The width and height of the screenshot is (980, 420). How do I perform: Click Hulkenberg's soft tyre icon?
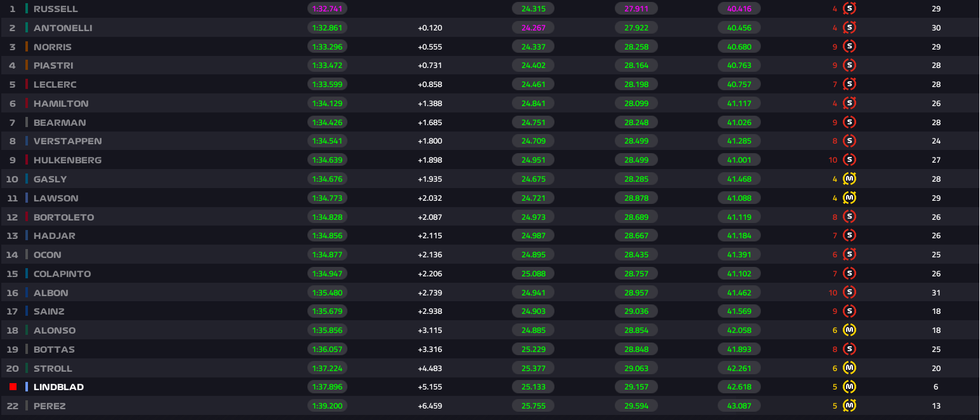(x=849, y=160)
